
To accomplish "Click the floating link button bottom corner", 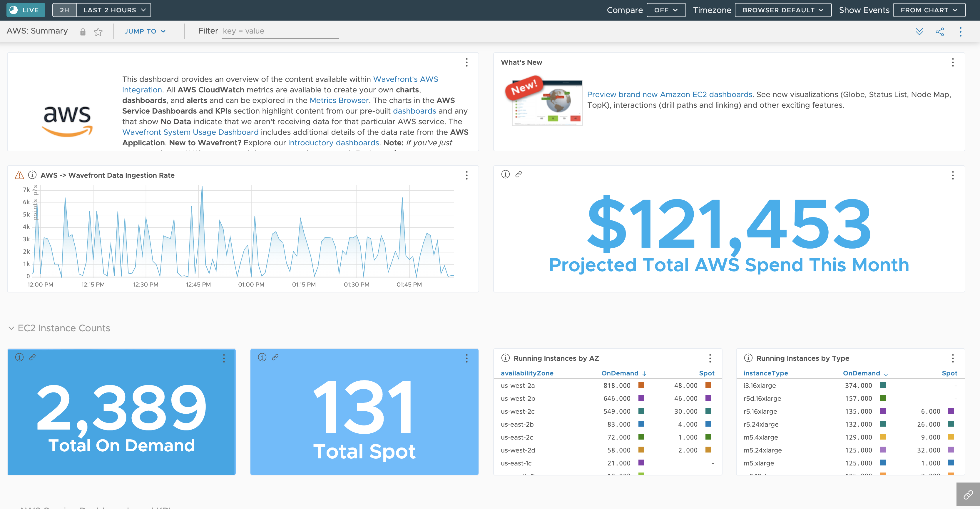I will (x=968, y=495).
